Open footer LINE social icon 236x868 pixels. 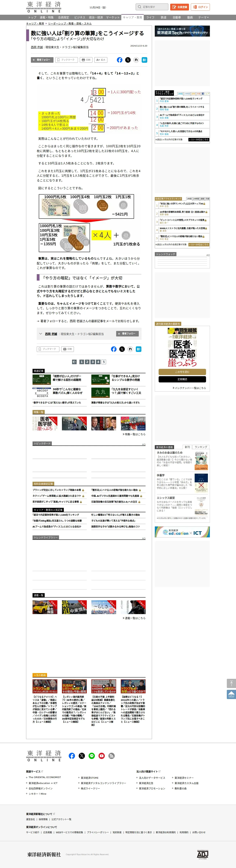coord(92,756)
